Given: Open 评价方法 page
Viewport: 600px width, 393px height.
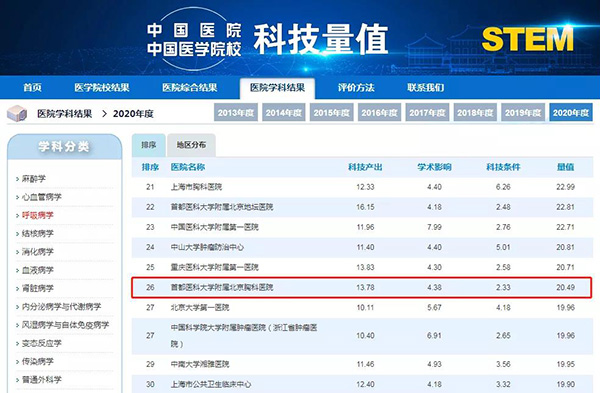Looking at the screenshot, I should (356, 88).
